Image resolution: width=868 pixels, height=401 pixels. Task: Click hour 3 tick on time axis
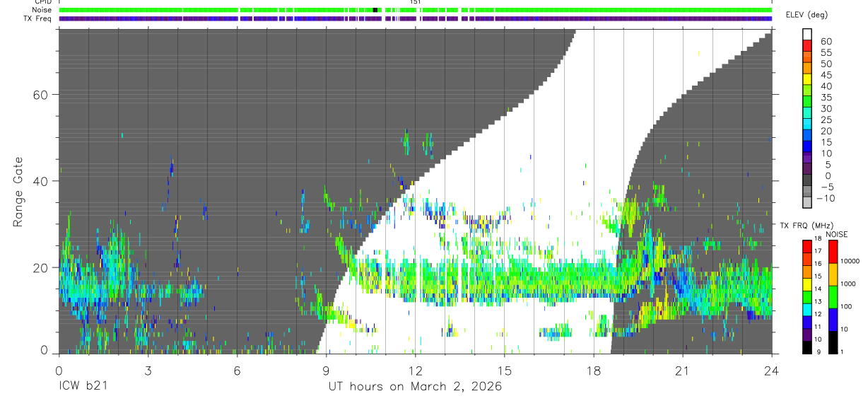pyautogui.click(x=147, y=370)
